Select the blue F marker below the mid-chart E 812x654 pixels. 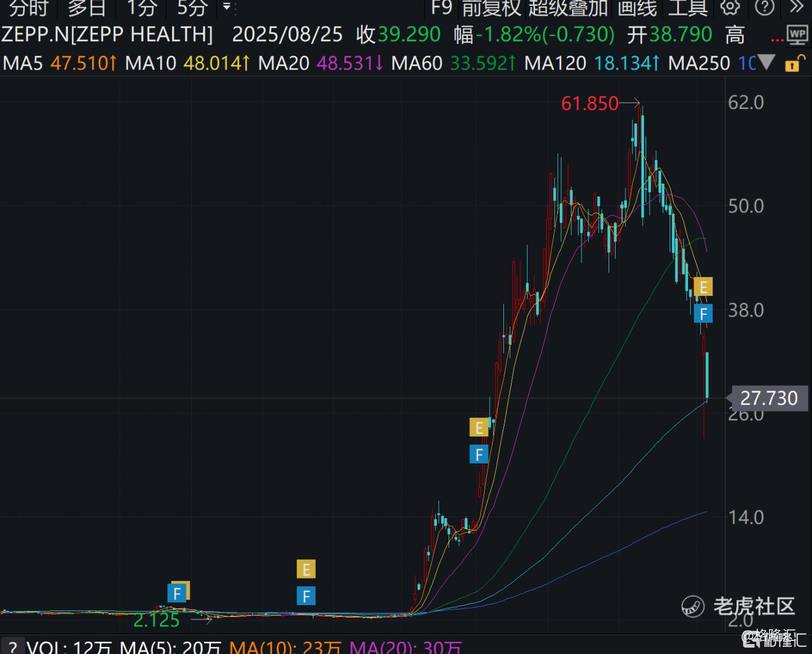click(x=479, y=454)
